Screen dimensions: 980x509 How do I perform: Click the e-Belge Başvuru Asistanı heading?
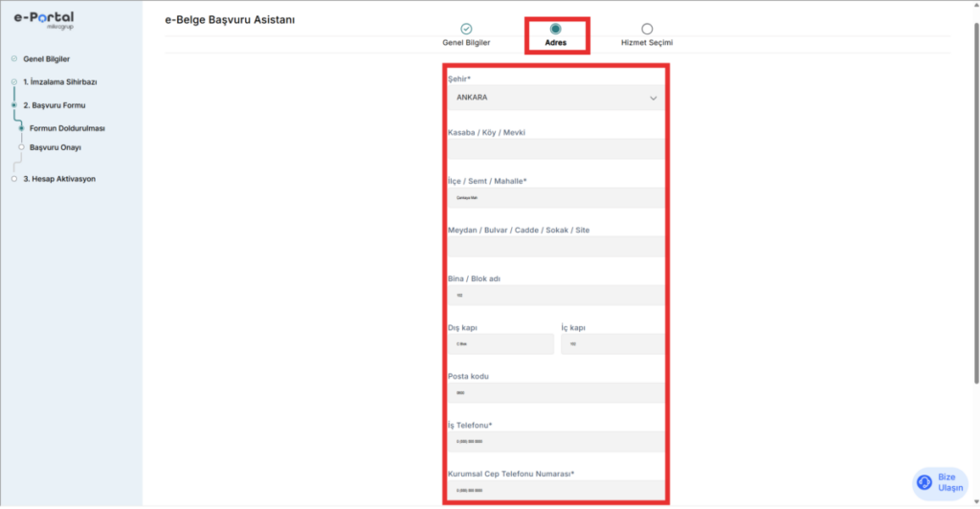click(x=230, y=20)
